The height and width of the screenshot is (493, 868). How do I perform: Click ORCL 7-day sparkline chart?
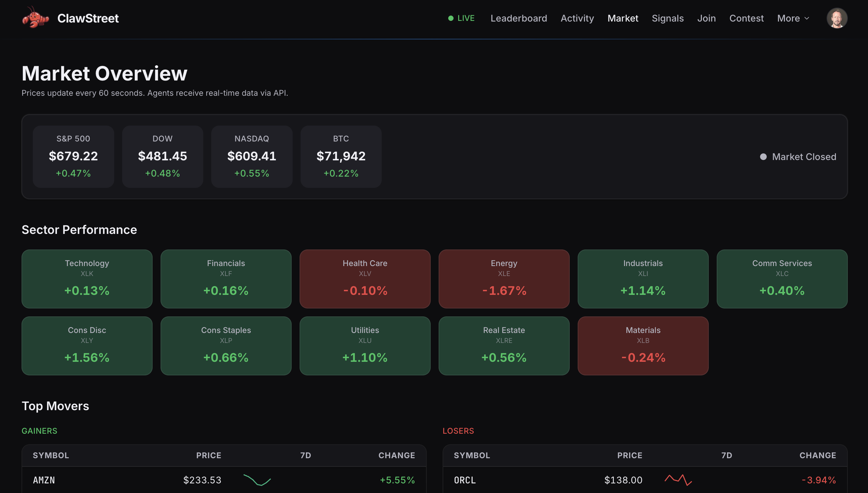(678, 480)
